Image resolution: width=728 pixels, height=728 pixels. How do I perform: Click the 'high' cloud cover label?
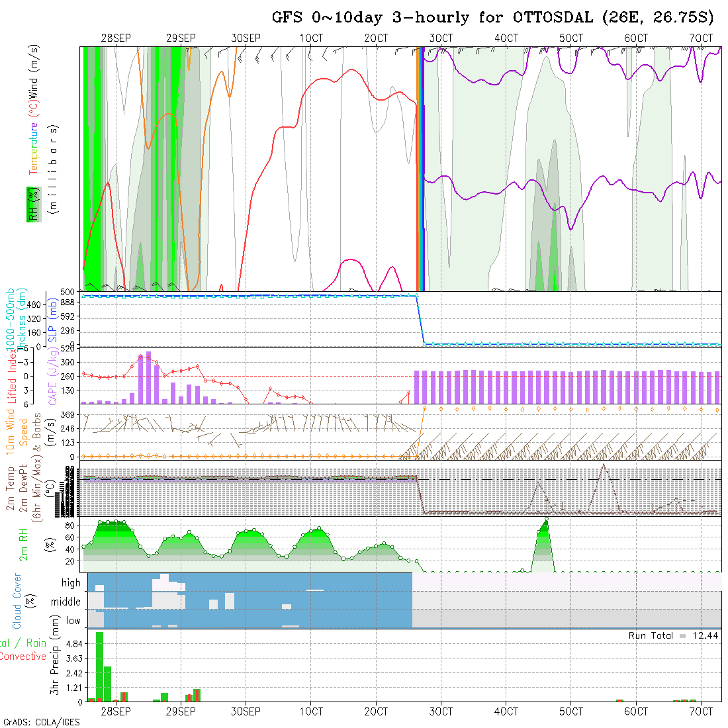click(71, 583)
